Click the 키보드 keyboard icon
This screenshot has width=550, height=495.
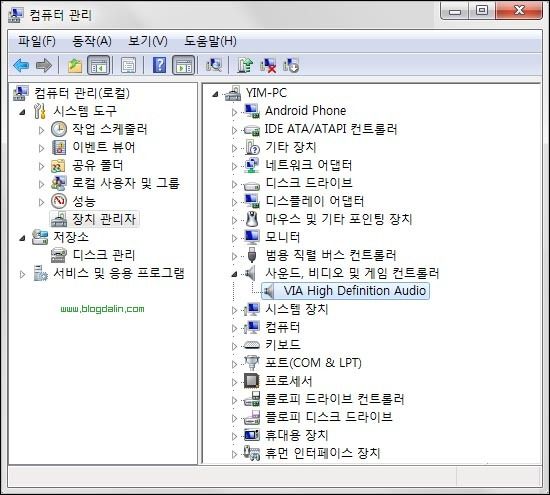click(251, 345)
